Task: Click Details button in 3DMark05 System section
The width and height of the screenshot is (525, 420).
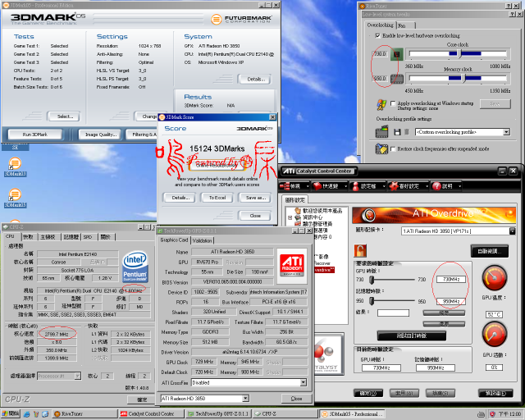Action: (256, 80)
